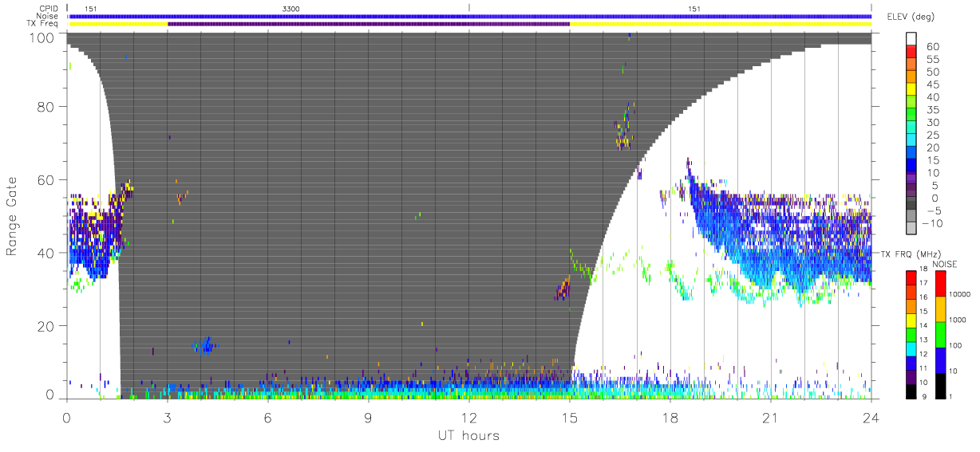The width and height of the screenshot is (980, 452).
Task: Pick the dark gray ELEV swatch between 0 and -5
Action: pos(912,204)
